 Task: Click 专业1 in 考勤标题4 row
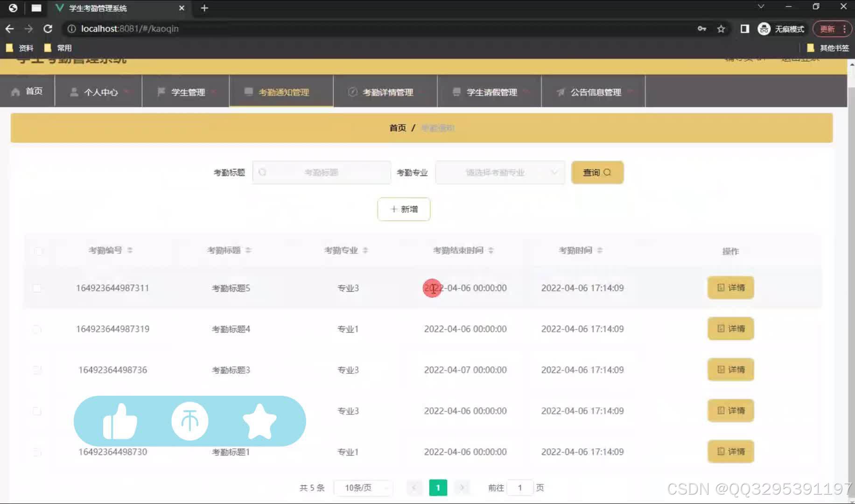[x=348, y=329]
